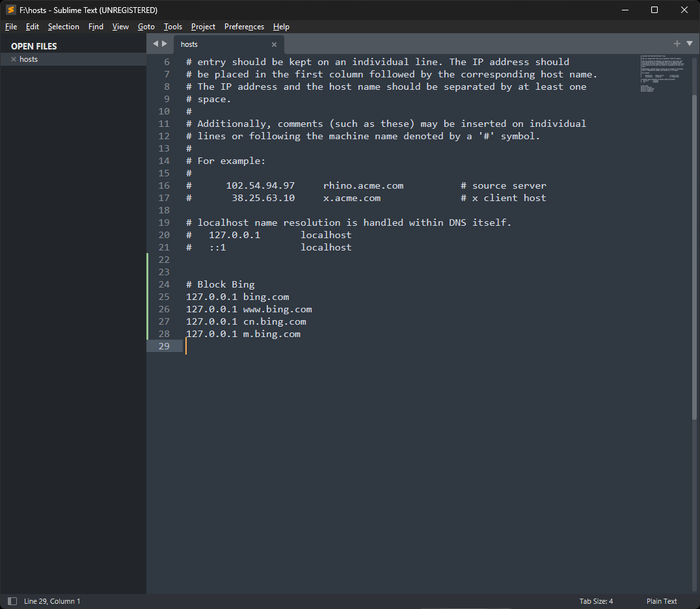Viewport: 700px width, 609px height.
Task: Select hosts file in Open Files sidebar
Action: [x=29, y=59]
